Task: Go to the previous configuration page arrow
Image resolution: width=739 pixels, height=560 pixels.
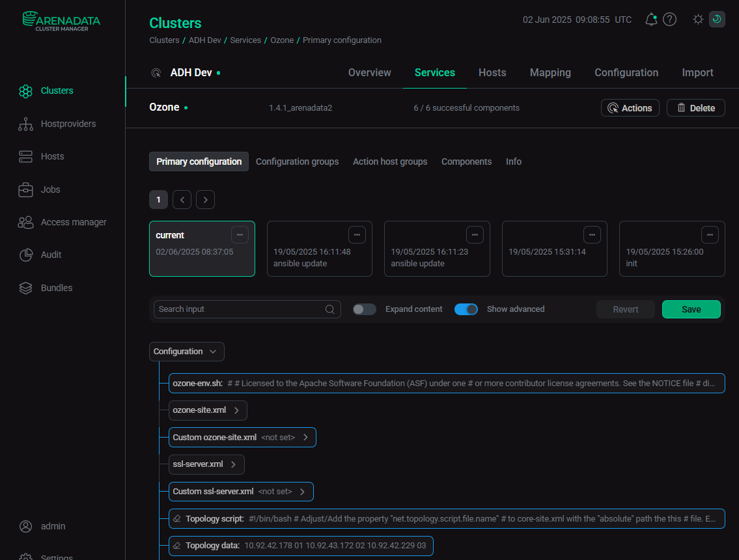Action: (182, 200)
